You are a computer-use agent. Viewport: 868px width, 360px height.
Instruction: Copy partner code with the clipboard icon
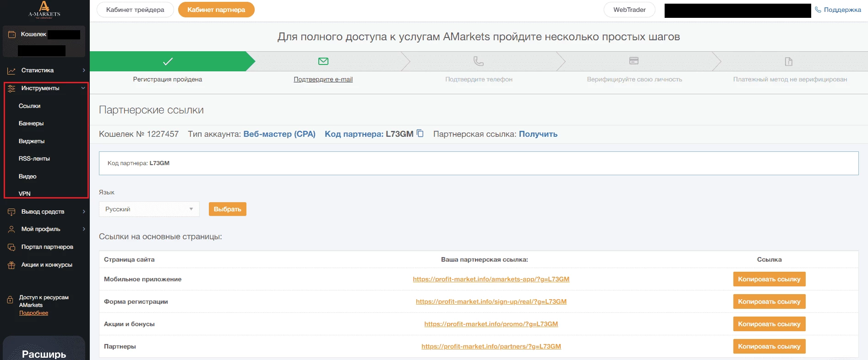pyautogui.click(x=420, y=134)
